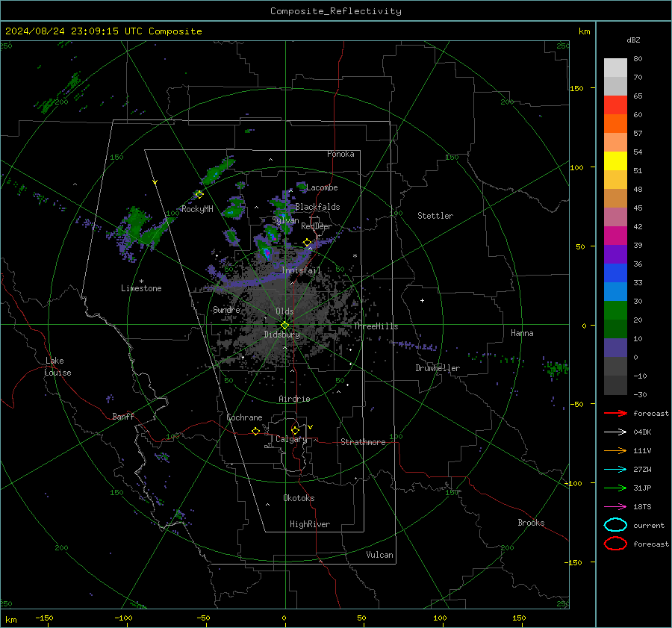Click the Calgary label
Viewport: 672px width, 628px height.
click(291, 439)
